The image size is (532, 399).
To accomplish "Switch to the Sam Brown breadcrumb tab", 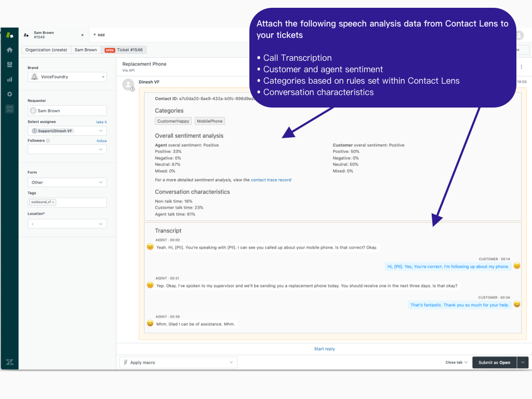I will (x=86, y=49).
